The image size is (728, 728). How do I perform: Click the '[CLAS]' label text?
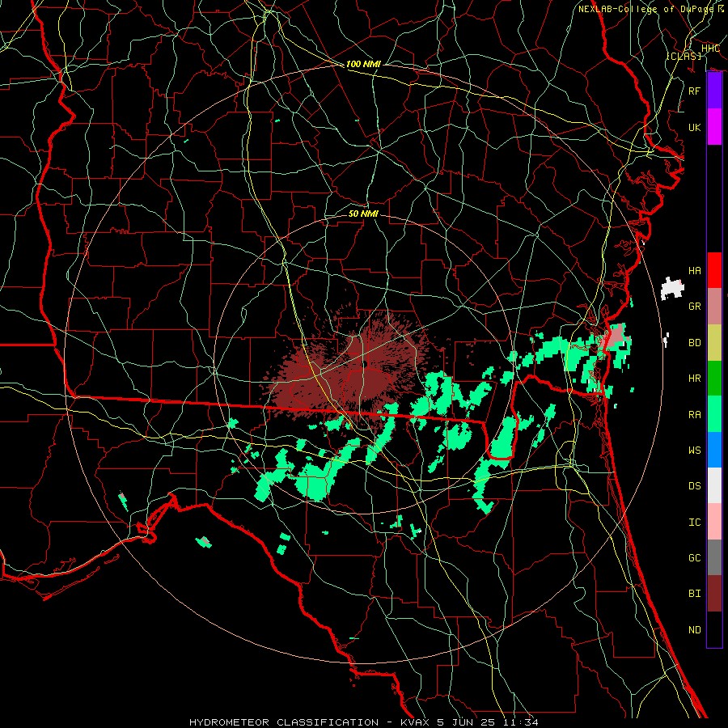tap(684, 56)
